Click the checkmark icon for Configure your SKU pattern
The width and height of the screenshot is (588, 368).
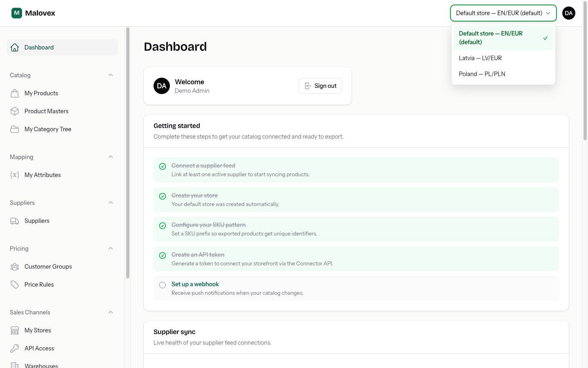(x=163, y=226)
